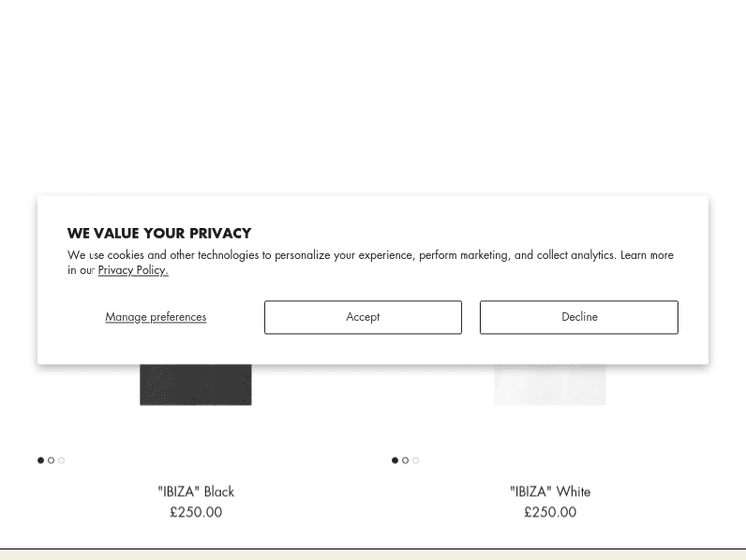Click the blank area above privacy banner
The height and width of the screenshot is (560, 746).
(x=373, y=99)
